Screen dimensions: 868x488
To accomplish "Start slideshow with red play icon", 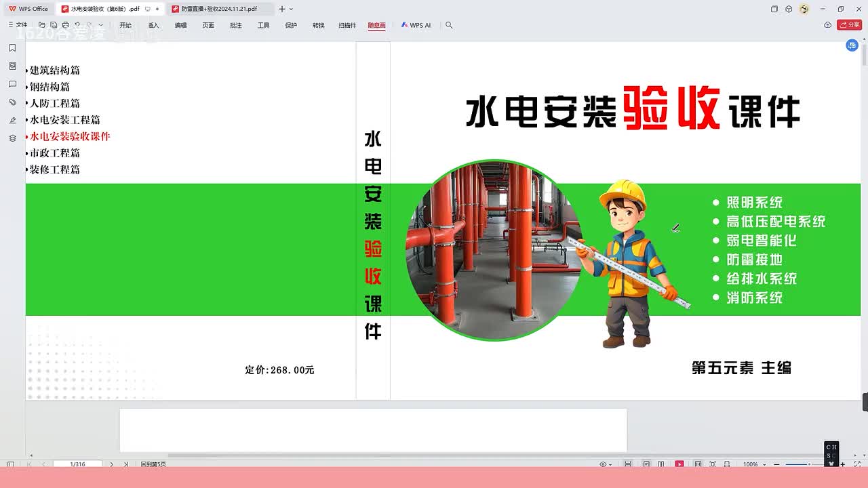I will click(679, 464).
